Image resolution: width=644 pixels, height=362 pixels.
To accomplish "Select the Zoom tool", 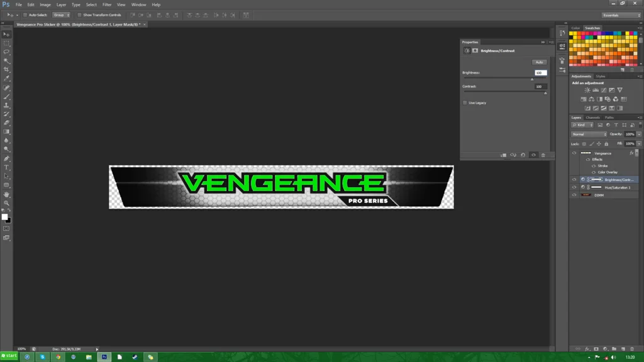I will coord(6,203).
